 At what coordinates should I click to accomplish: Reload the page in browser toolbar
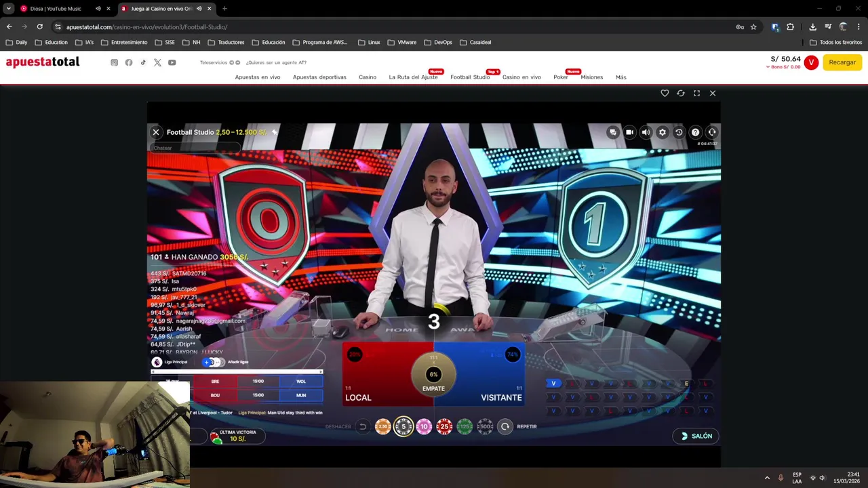(39, 27)
